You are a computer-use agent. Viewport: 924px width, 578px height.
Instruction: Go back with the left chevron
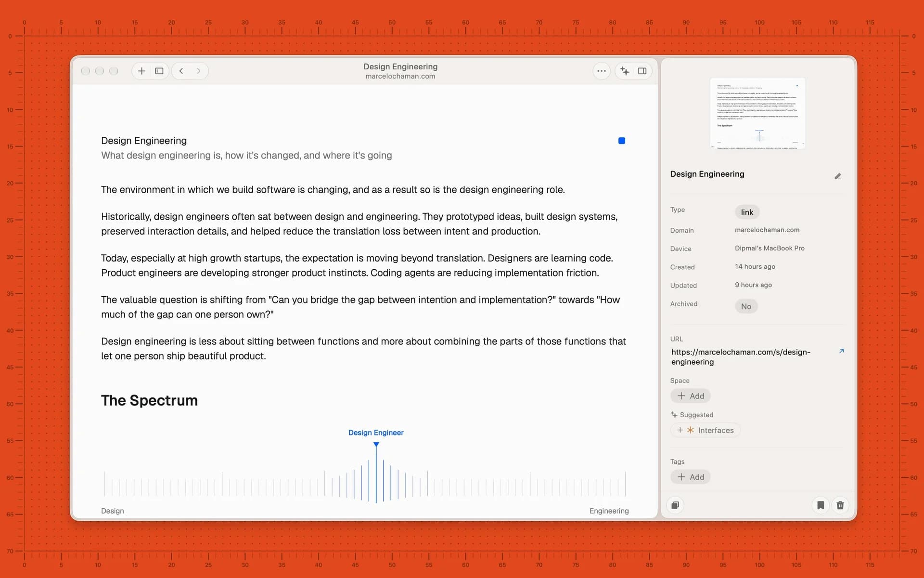coord(181,71)
